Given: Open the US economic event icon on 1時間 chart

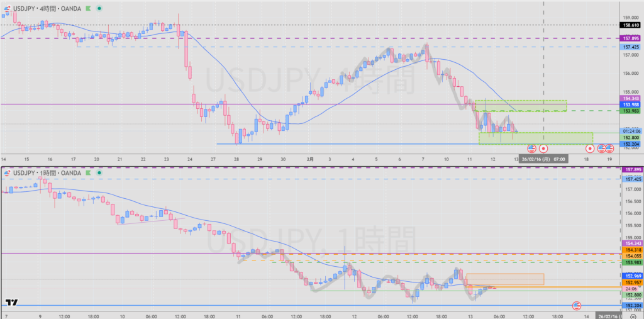Looking at the screenshot, I should click(x=576, y=306).
